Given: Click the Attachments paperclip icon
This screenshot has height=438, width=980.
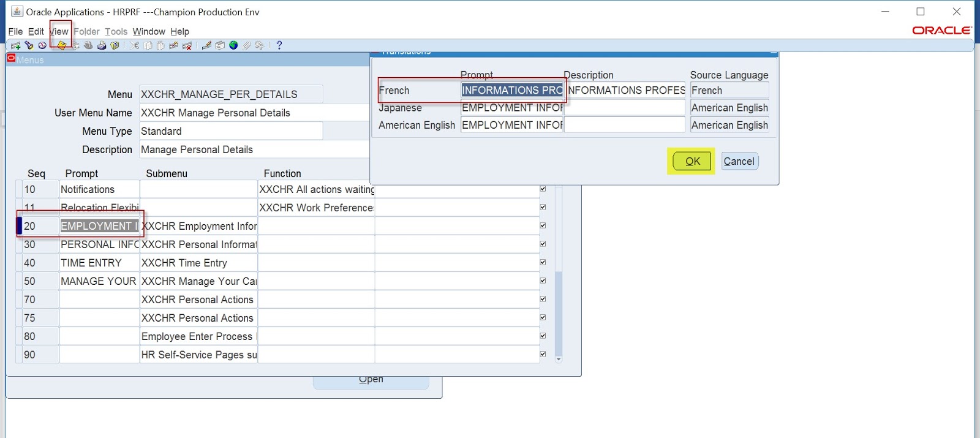Looking at the screenshot, I should tap(246, 45).
